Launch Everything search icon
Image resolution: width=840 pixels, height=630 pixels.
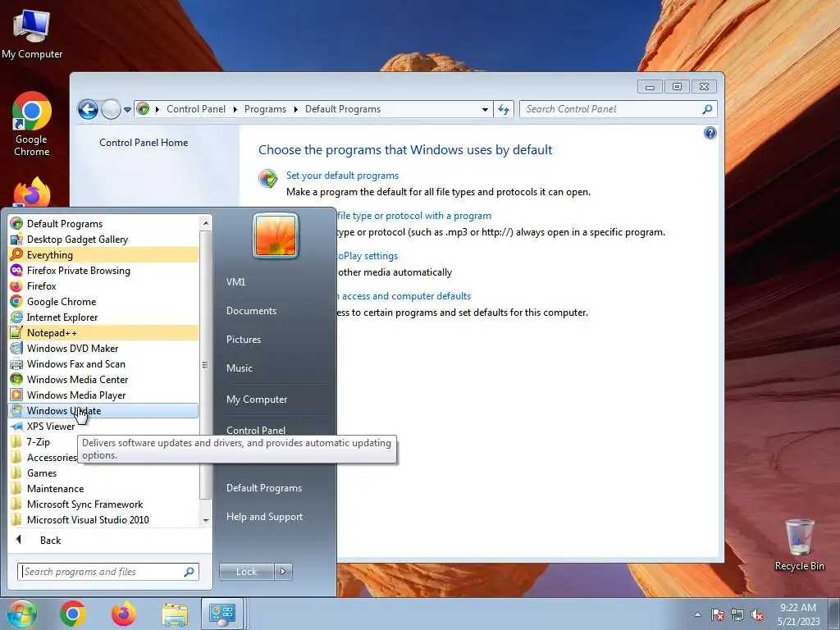tap(16, 254)
